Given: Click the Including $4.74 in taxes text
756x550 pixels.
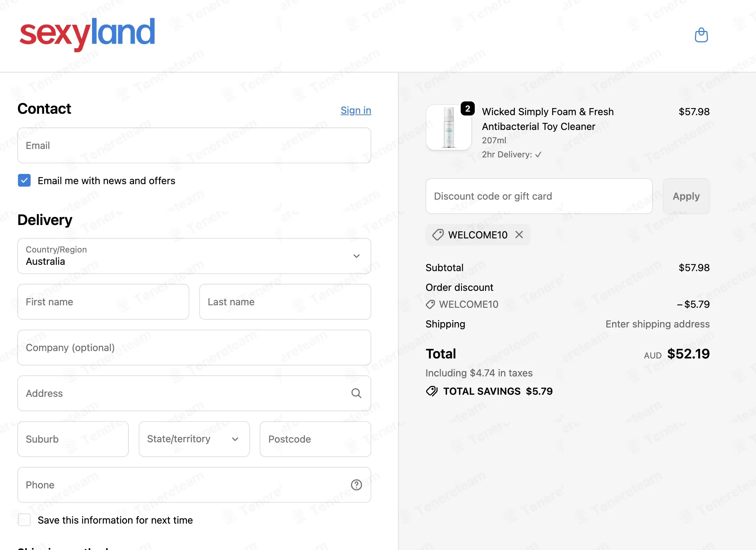Looking at the screenshot, I should (479, 373).
